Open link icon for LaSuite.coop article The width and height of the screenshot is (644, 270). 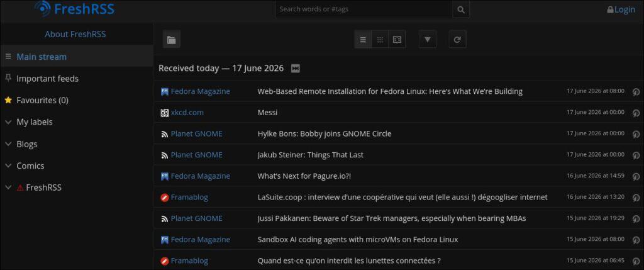point(636,198)
